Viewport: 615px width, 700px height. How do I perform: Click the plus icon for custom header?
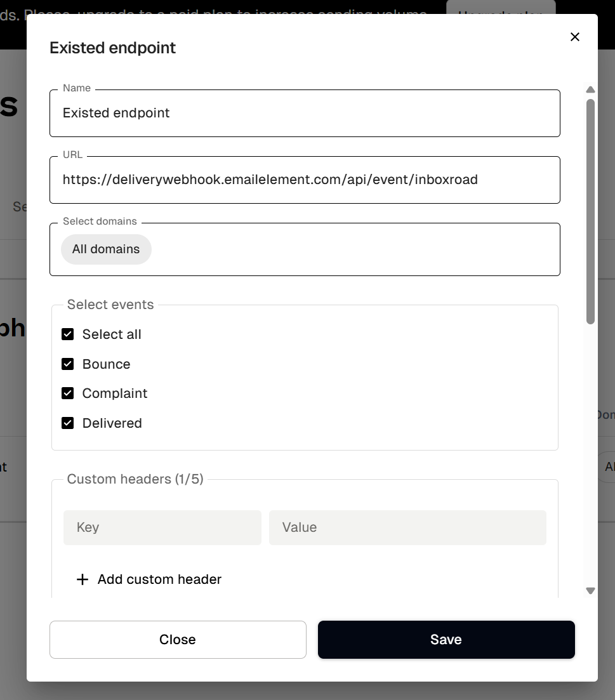pos(83,579)
